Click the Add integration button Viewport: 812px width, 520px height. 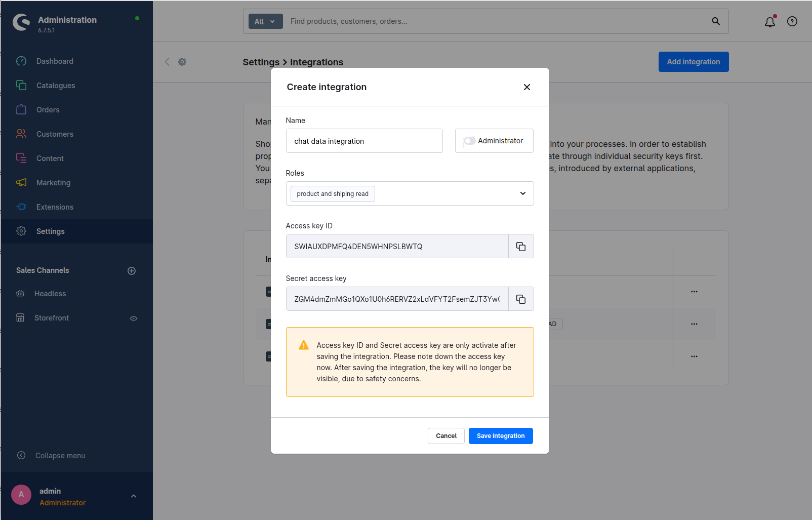(x=693, y=61)
